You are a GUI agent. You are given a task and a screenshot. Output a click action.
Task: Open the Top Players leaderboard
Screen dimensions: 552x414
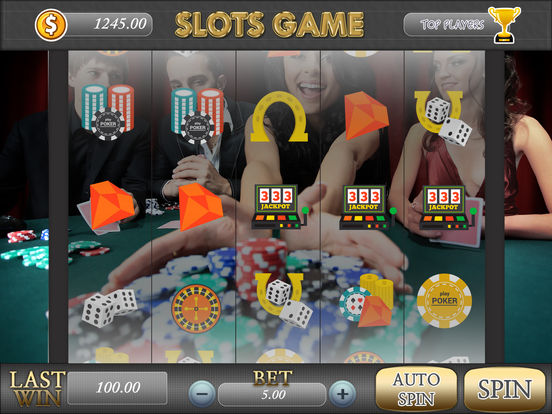point(452,25)
